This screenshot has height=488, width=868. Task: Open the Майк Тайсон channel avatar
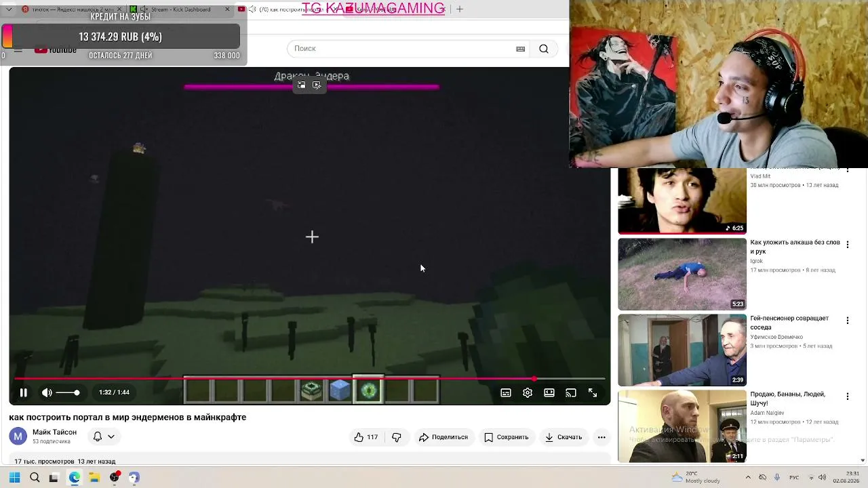(x=18, y=436)
